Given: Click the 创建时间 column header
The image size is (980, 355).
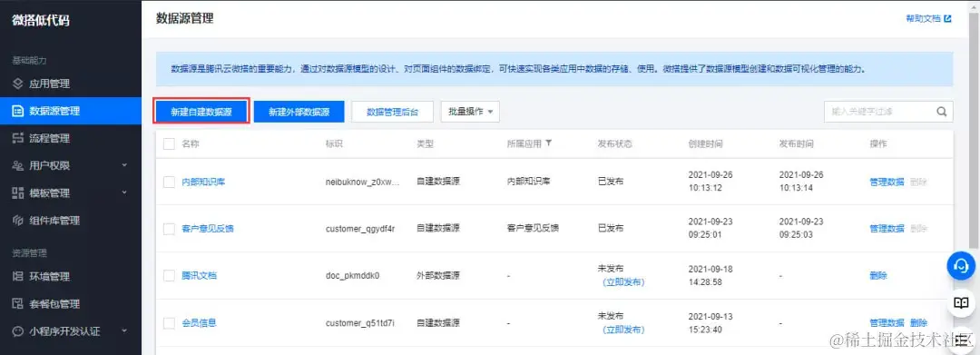Looking at the screenshot, I should 706,143.
